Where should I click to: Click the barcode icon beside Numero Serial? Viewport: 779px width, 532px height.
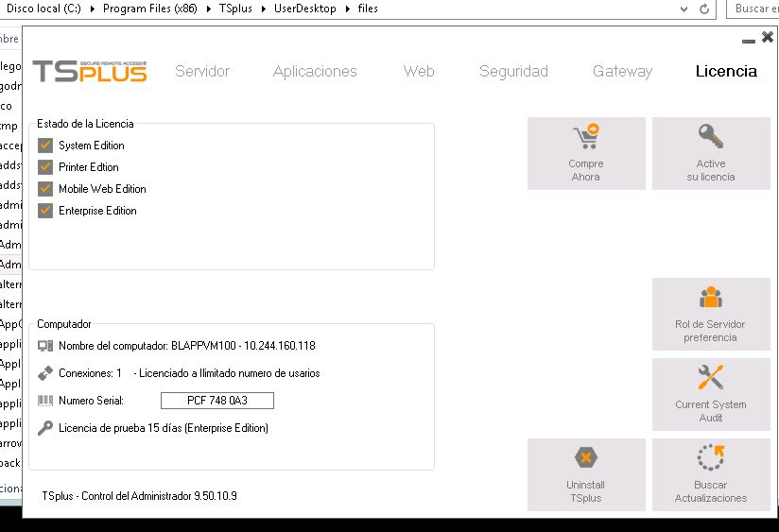coord(45,401)
